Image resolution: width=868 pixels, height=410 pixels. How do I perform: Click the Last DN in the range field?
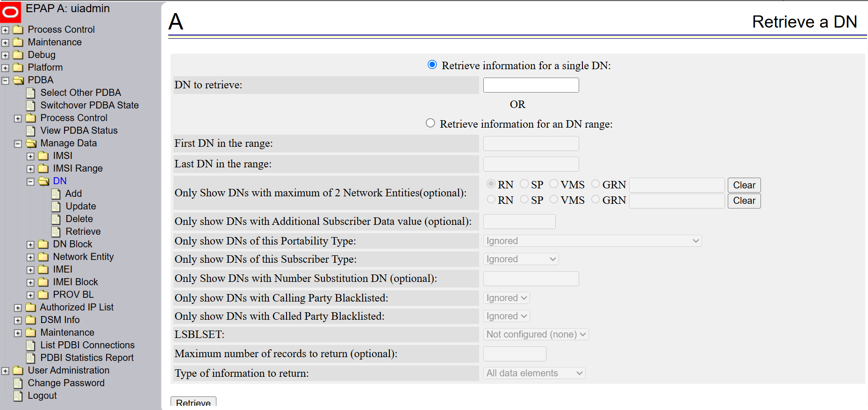[x=531, y=164]
